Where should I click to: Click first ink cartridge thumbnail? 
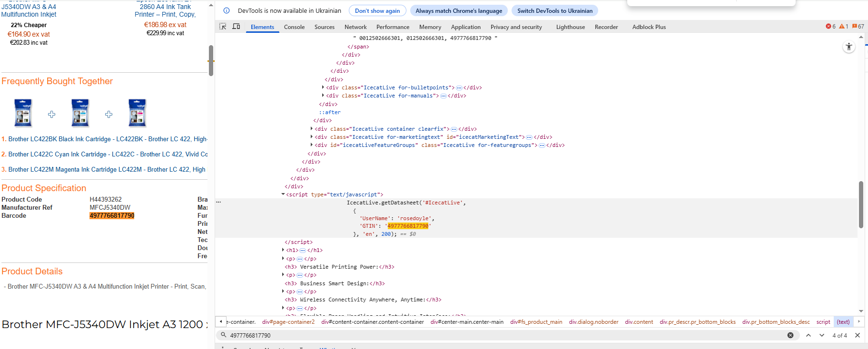[x=23, y=113]
